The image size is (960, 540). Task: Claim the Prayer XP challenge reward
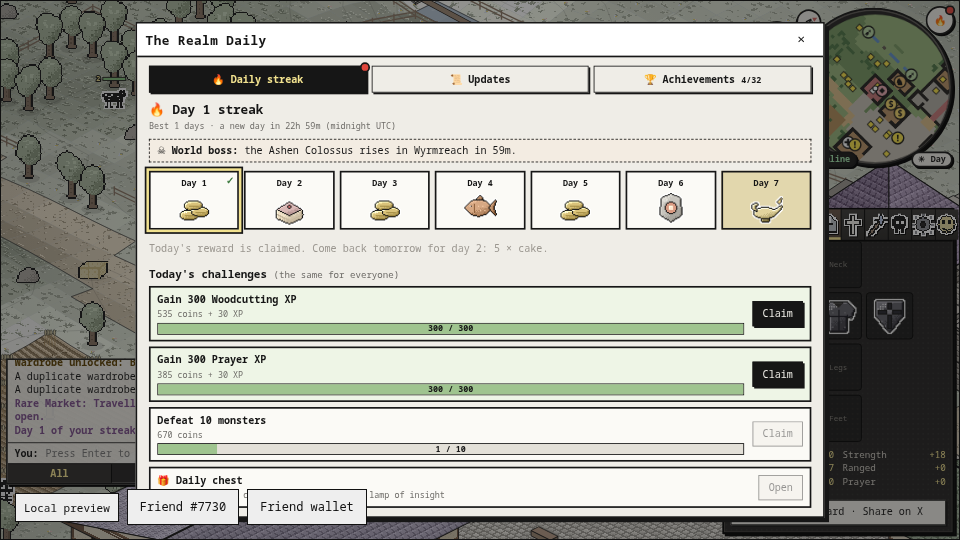click(x=778, y=374)
